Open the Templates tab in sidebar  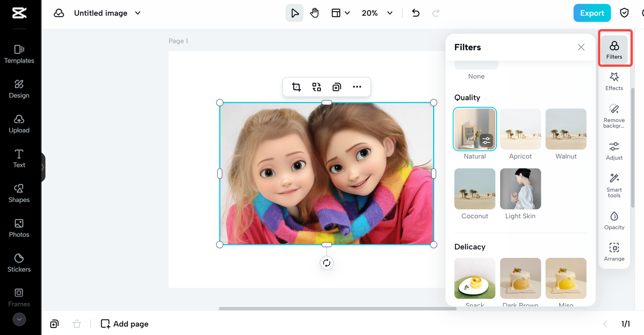tap(19, 54)
